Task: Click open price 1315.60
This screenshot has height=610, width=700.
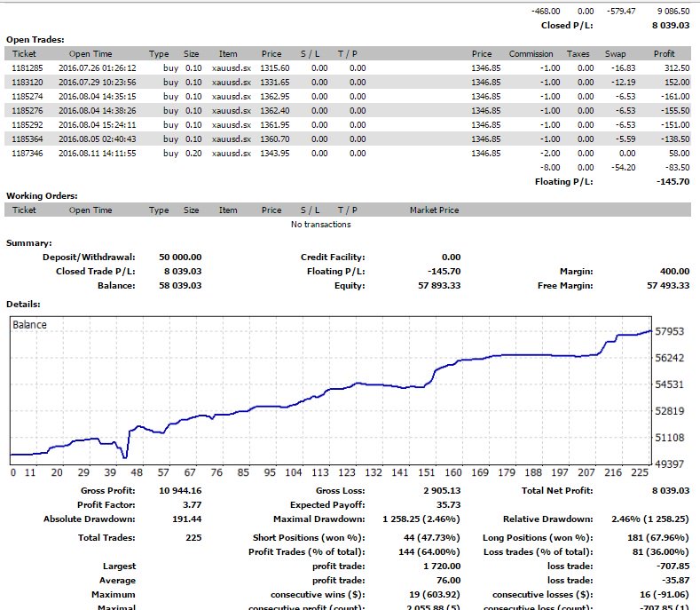Action: (275, 68)
